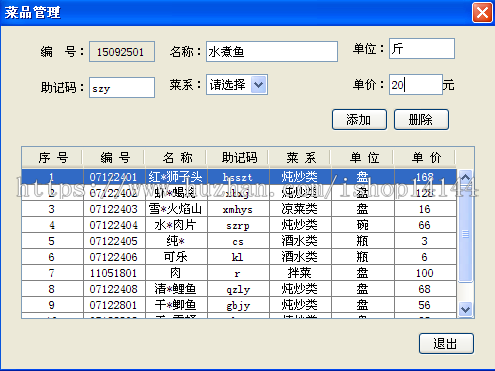495x371 pixels.
Task: Select the 红*狮子头 cell
Action: click(176, 177)
